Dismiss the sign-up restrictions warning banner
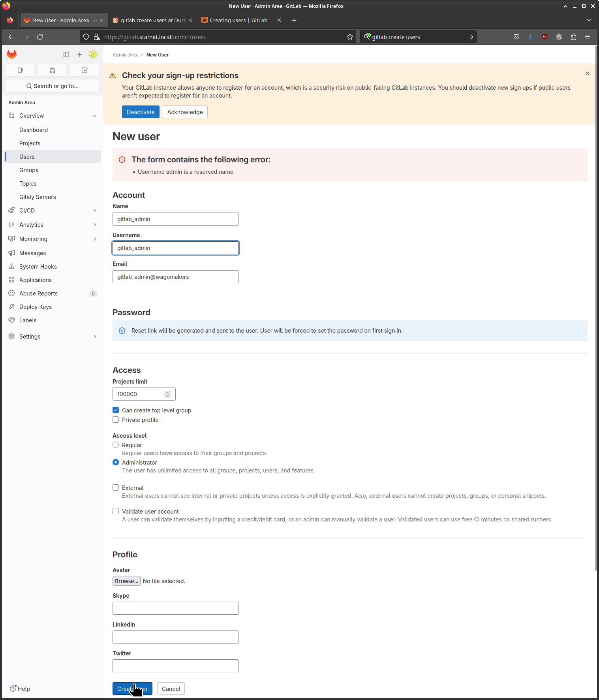Image resolution: width=599 pixels, height=700 pixels. [588, 73]
